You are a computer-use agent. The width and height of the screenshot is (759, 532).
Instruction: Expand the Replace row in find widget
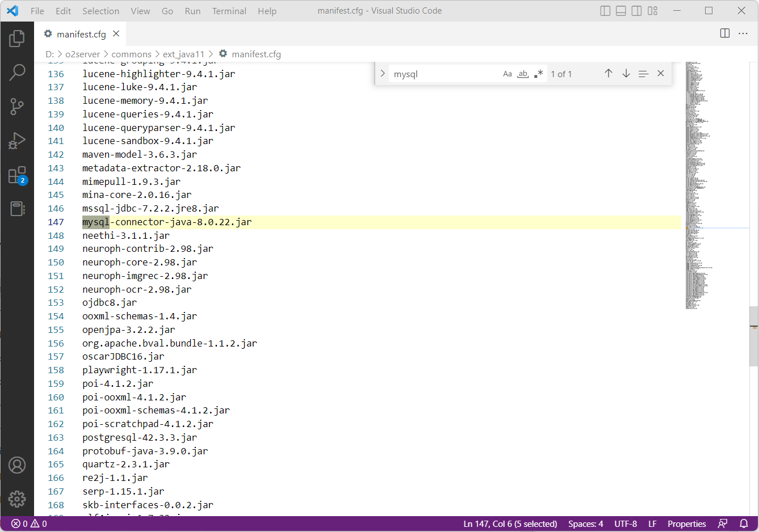pos(383,74)
